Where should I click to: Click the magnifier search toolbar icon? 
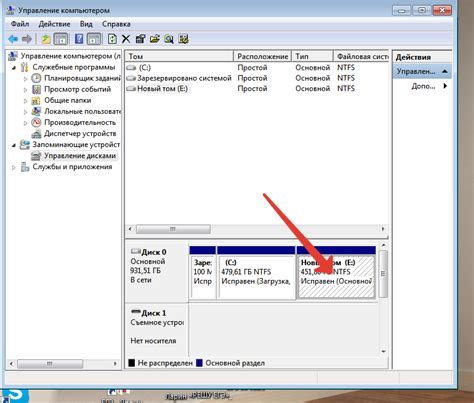pyautogui.click(x=169, y=39)
